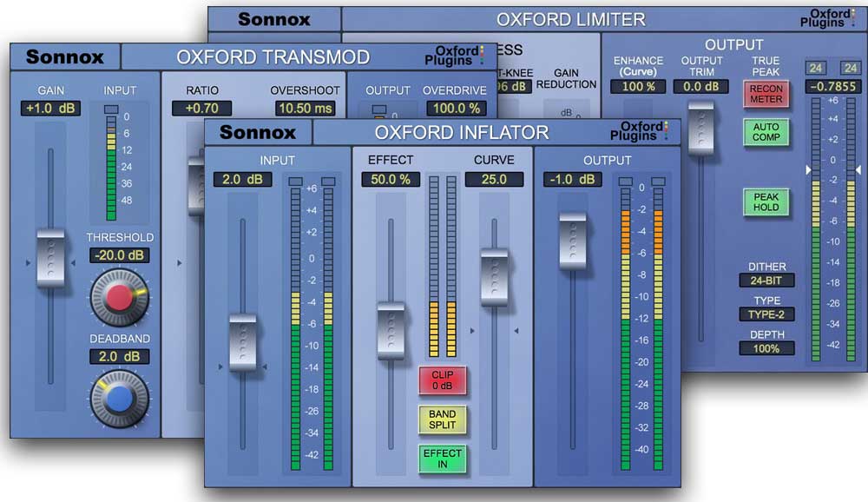This screenshot has width=868, height=502.
Task: Click the OXFORD TRANSMOD title text
Action: click(273, 57)
